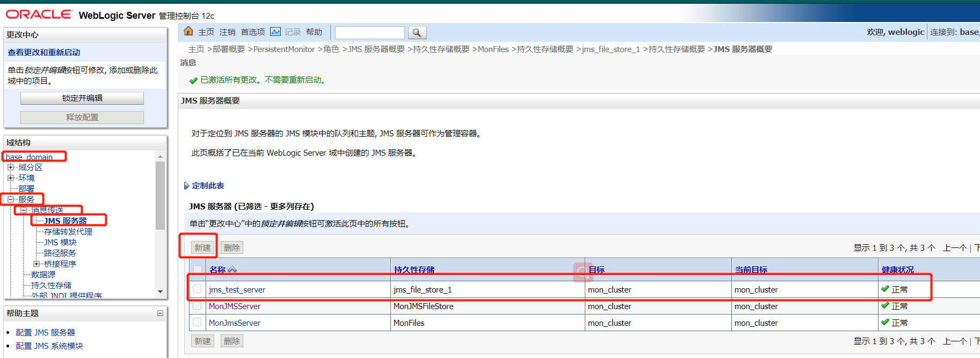Image resolution: width=980 pixels, height=358 pixels.
Task: Click the search magnifier button
Action: tap(417, 33)
